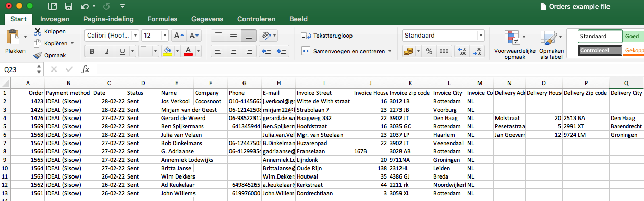Click the yellow fill color bucket
Screen dimensions: 644x201
pos(167,51)
